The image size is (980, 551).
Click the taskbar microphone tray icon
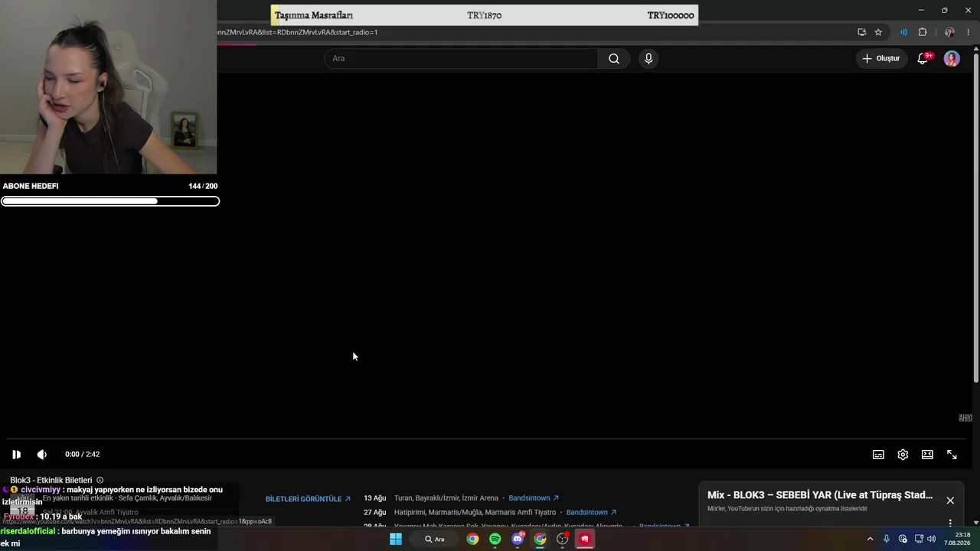[887, 539]
